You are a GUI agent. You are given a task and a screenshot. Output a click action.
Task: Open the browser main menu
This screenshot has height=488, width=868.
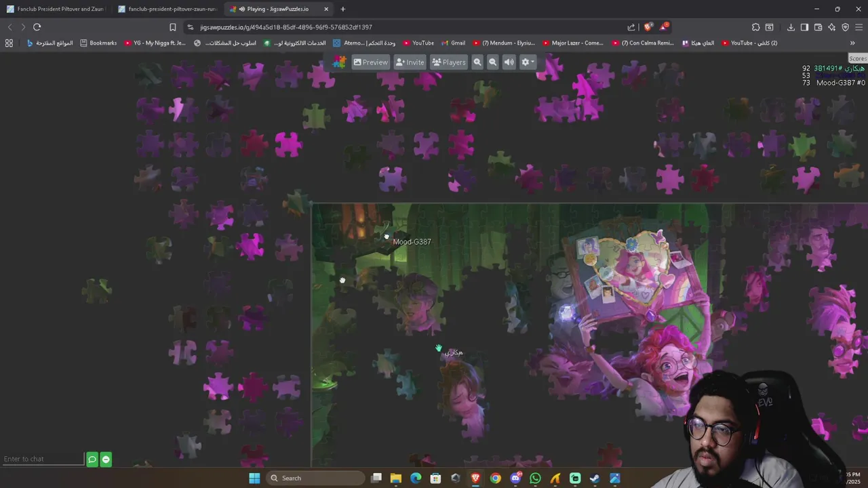click(859, 27)
